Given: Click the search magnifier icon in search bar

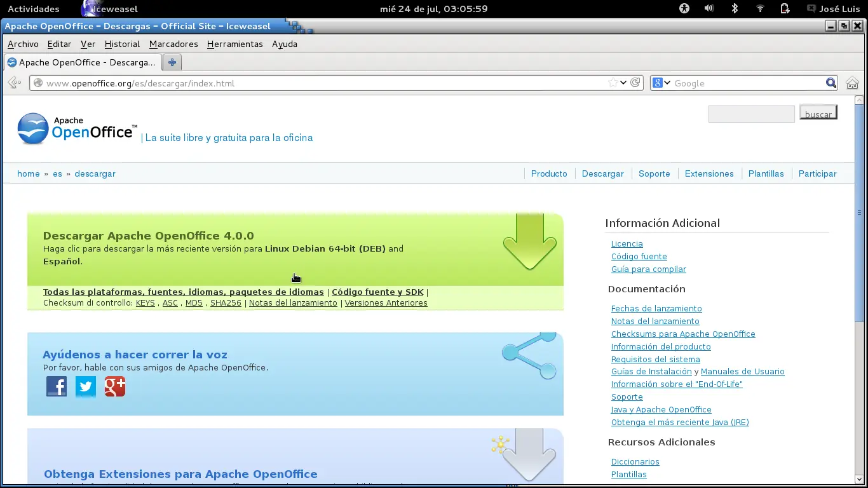Looking at the screenshot, I should click(831, 83).
